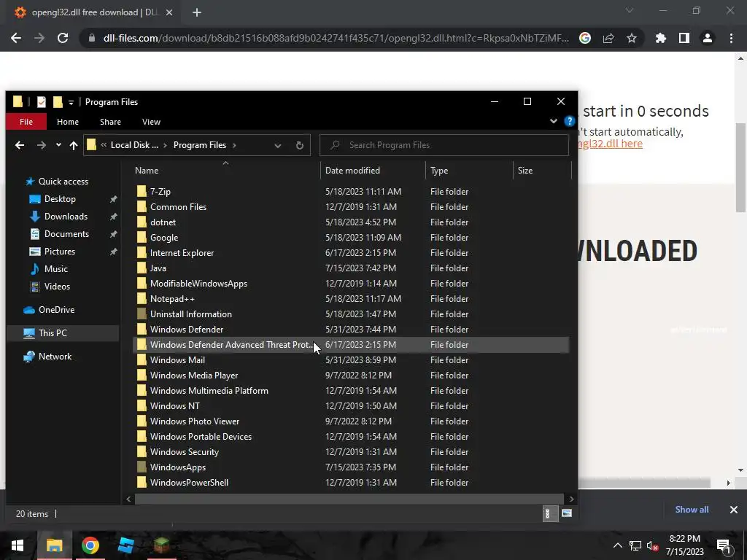Go back in Chrome browser

click(16, 38)
